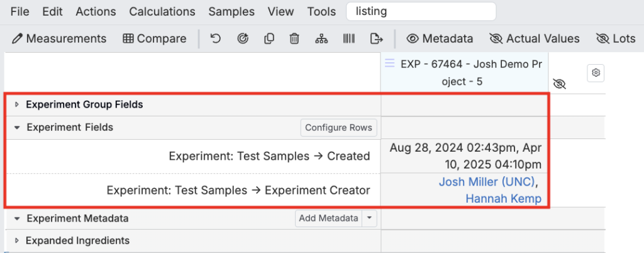Click the hierarchy tree icon

[x=321, y=39]
